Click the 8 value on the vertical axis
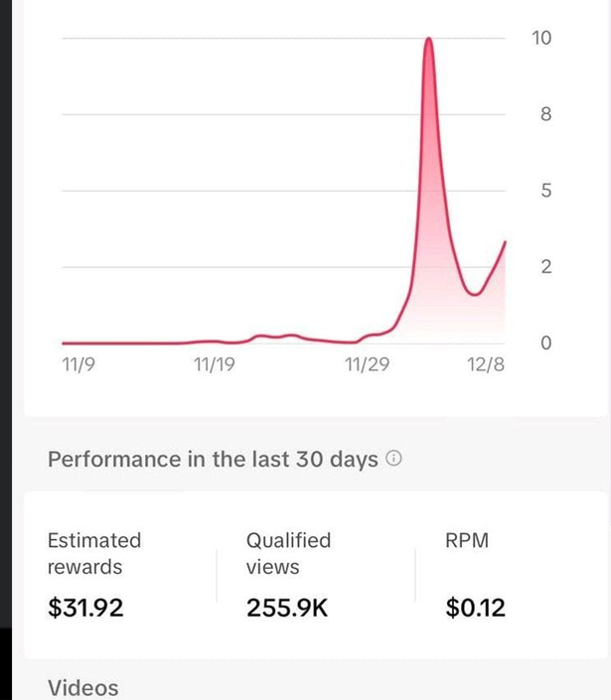611x700 pixels. coord(545,114)
